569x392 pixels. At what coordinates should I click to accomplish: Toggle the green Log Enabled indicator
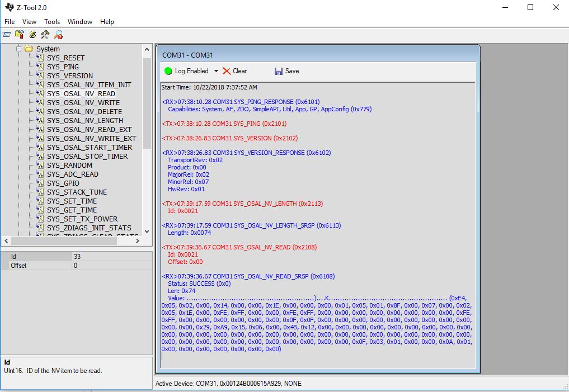[x=168, y=71]
